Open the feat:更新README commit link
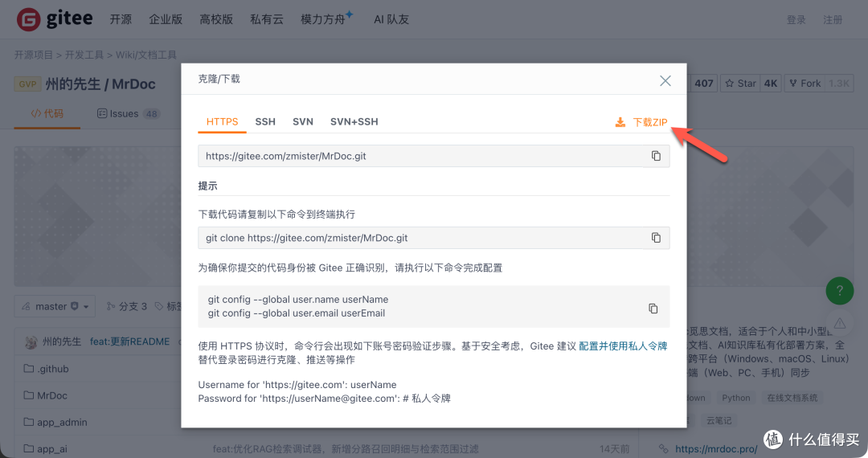This screenshot has width=868, height=458. pyautogui.click(x=130, y=341)
